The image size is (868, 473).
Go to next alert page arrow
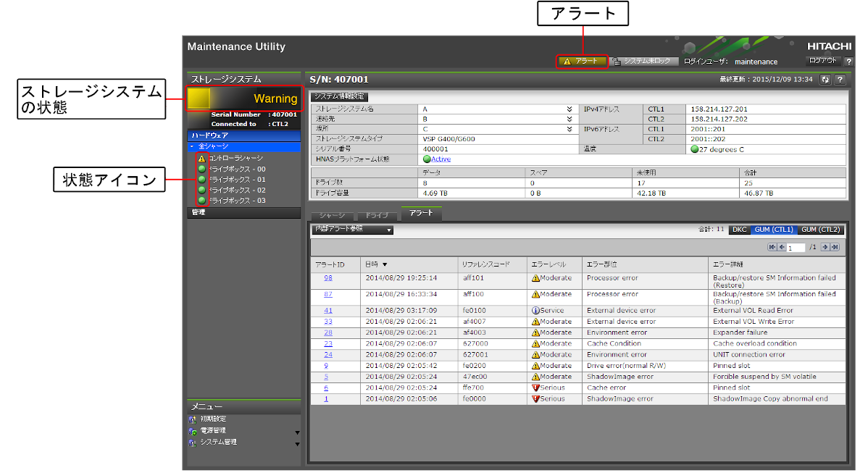[x=825, y=248]
